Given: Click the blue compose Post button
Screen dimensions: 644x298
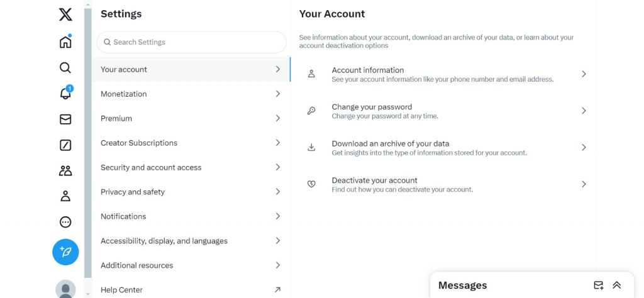Looking at the screenshot, I should 65,252.
